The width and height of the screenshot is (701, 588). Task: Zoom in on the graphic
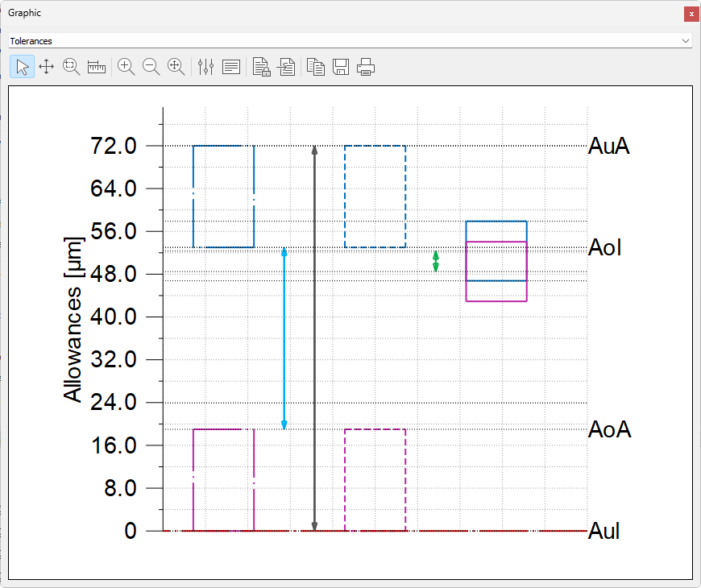tap(126, 67)
